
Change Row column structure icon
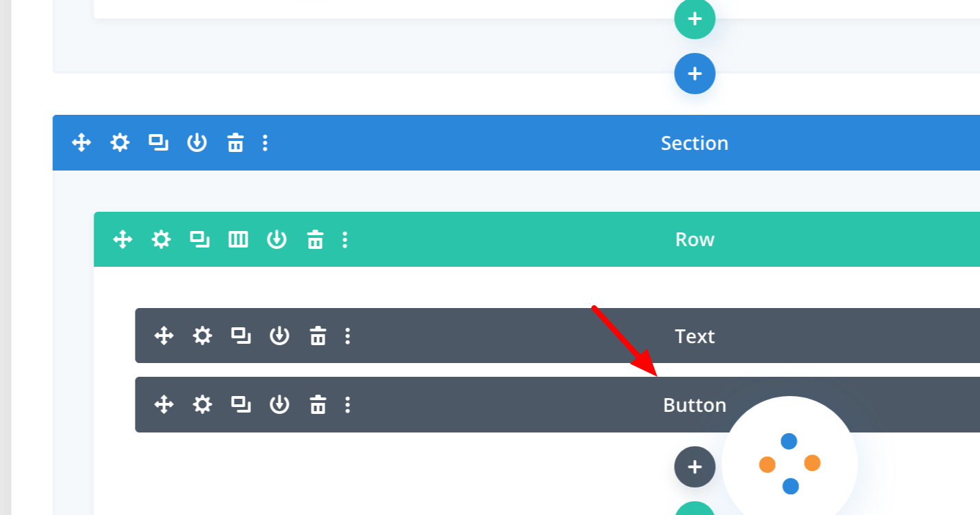click(x=238, y=239)
